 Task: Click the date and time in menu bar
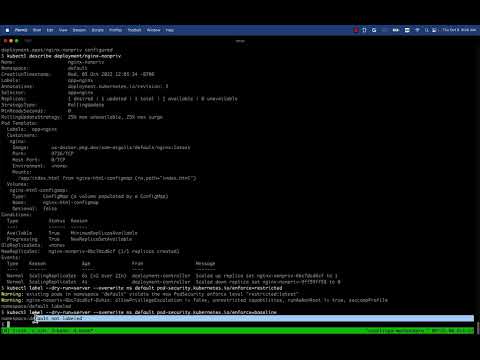[x=459, y=30]
